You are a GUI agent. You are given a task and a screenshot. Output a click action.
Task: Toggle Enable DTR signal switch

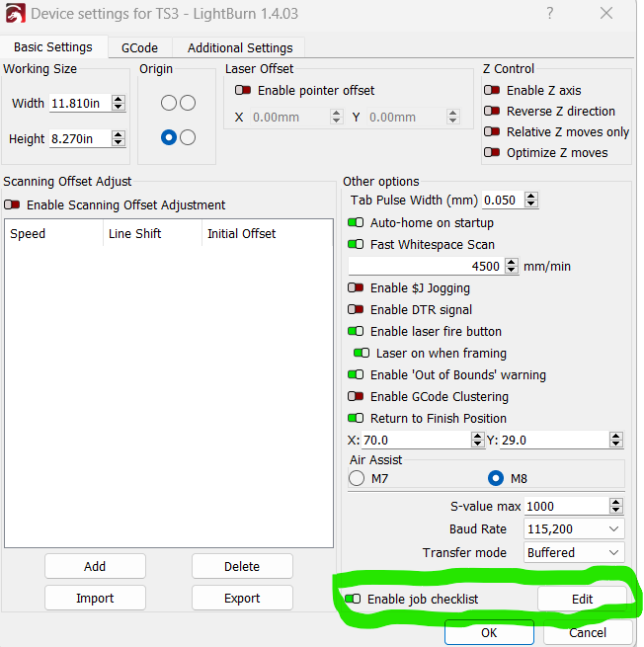pyautogui.click(x=356, y=309)
